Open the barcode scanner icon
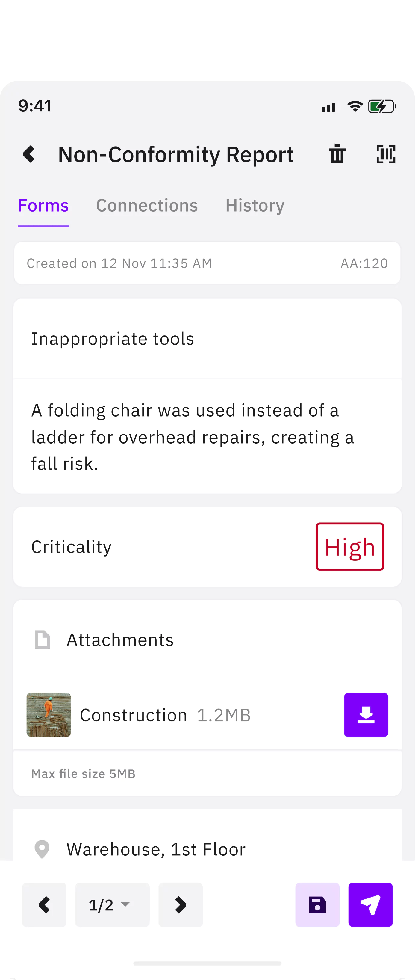415x980 pixels. (386, 154)
